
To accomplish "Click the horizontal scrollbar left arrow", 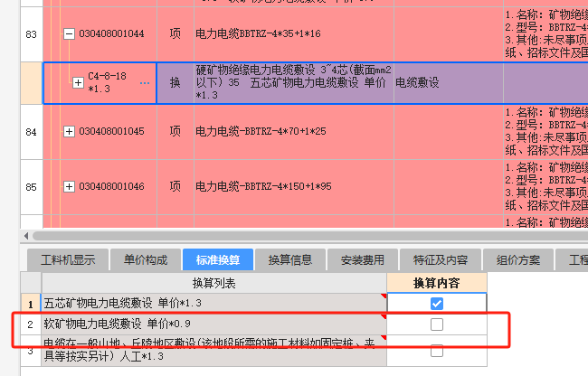I will (26, 236).
